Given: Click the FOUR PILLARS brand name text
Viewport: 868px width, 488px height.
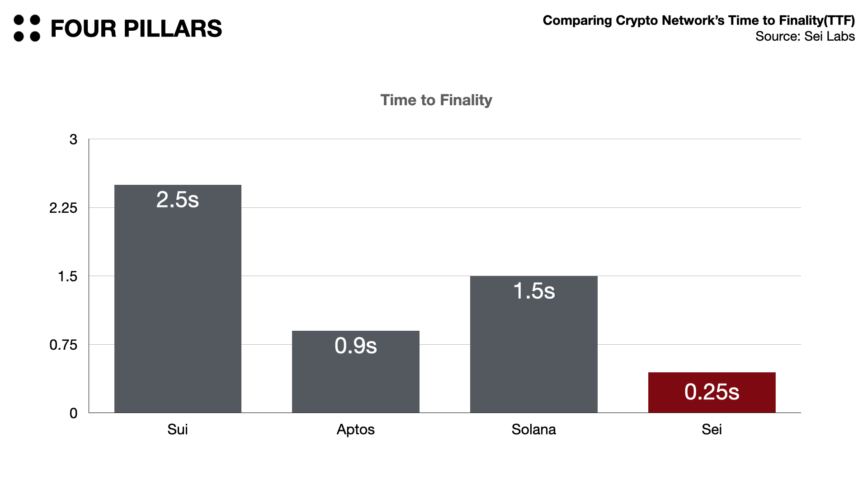Looking at the screenshot, I should point(136,28).
